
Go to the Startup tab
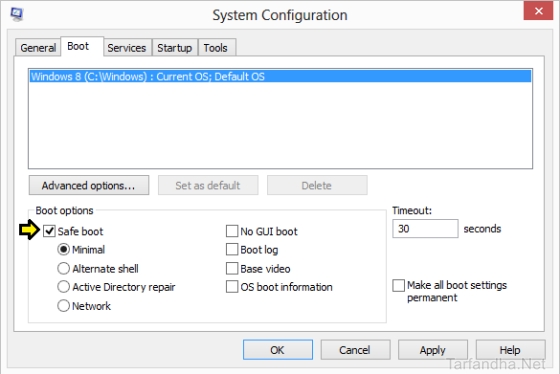coord(175,48)
